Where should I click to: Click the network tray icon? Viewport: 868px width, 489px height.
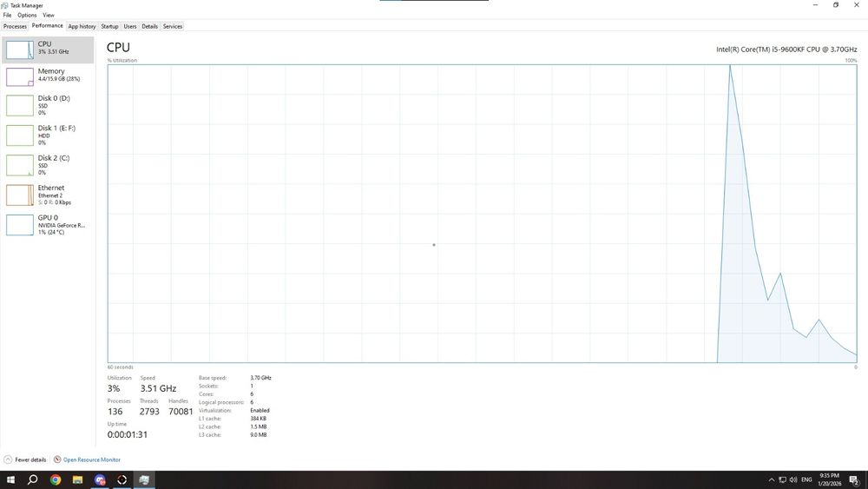[x=782, y=479]
